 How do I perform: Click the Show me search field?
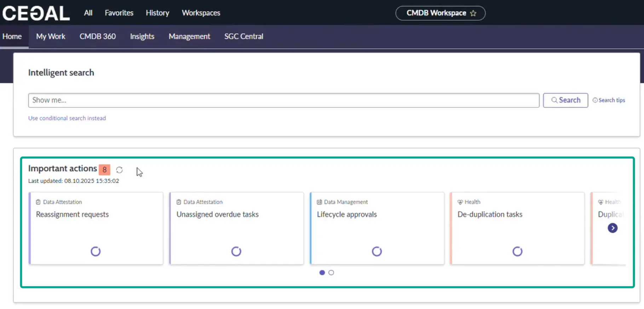[x=283, y=100]
